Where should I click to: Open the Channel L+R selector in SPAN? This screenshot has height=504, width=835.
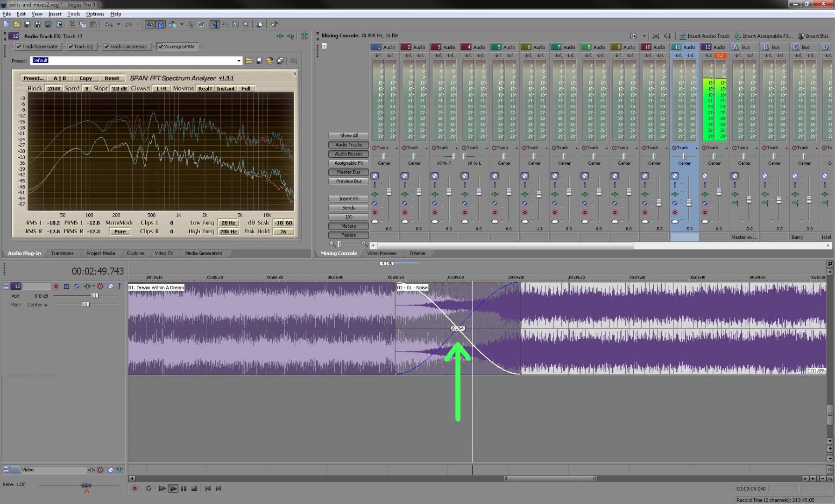pyautogui.click(x=162, y=89)
